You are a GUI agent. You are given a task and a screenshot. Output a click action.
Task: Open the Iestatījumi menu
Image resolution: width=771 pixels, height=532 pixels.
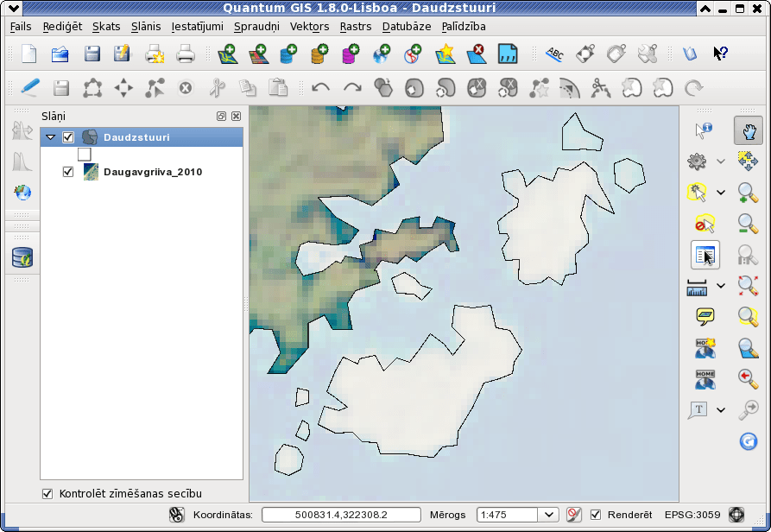coord(197,27)
